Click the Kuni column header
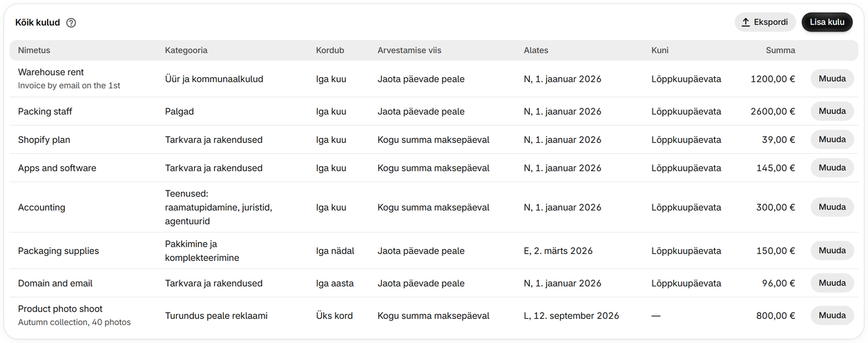 pos(660,50)
